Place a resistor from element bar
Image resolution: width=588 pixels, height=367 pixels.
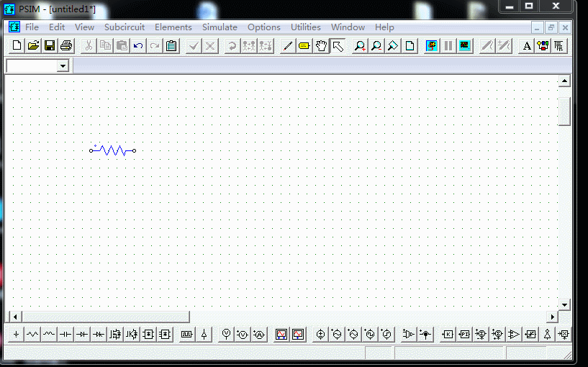coord(32,334)
